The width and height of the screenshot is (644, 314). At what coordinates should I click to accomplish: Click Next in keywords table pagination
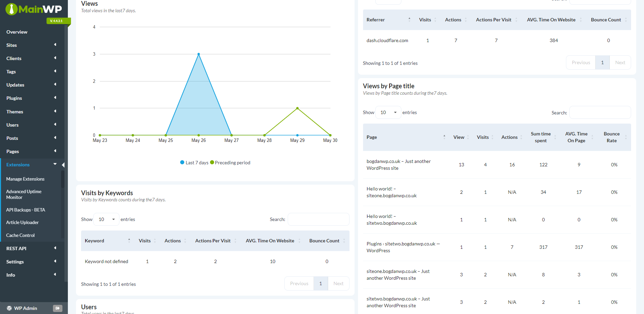coord(339,283)
